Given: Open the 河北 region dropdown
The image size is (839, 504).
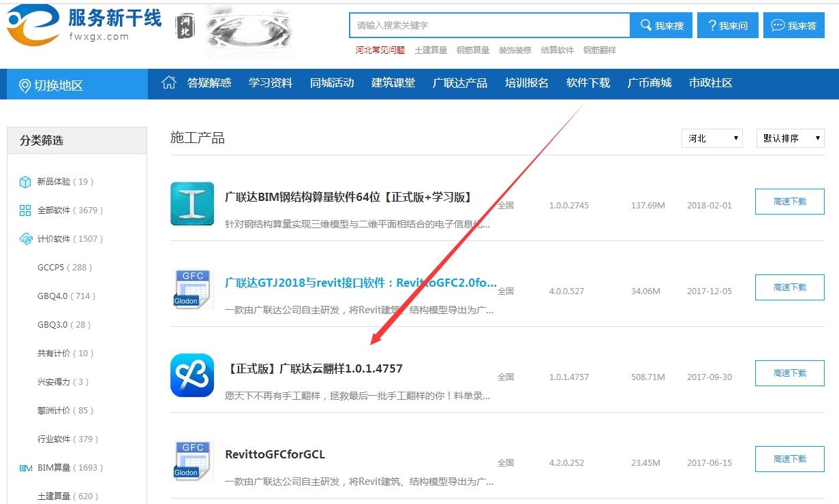Looking at the screenshot, I should coord(712,138).
